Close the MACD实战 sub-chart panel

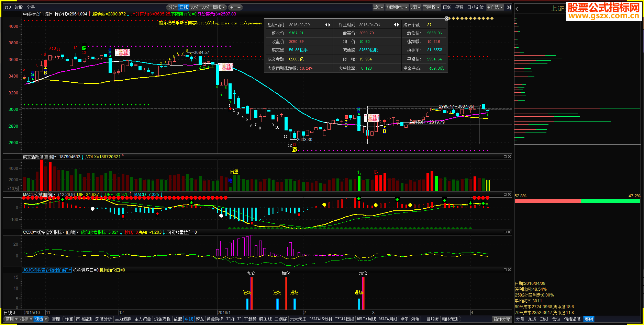509,194
